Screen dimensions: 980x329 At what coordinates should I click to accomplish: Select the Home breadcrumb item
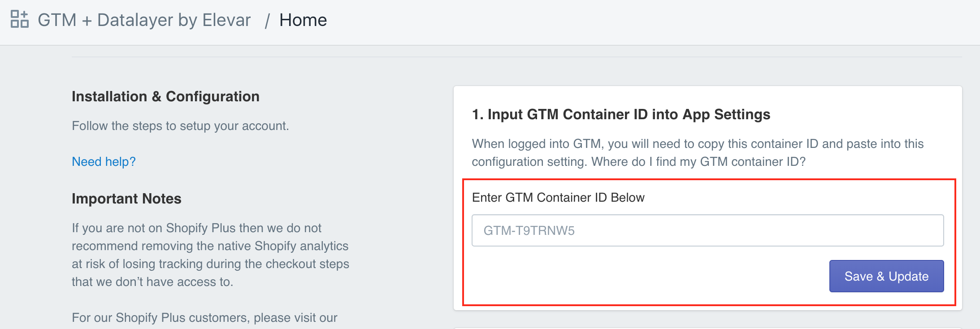303,20
